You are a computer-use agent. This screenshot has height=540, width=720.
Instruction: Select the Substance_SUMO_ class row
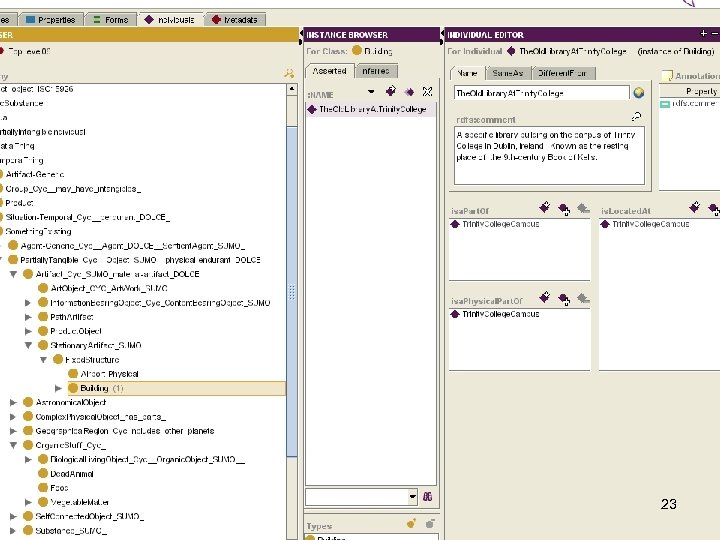click(x=71, y=531)
